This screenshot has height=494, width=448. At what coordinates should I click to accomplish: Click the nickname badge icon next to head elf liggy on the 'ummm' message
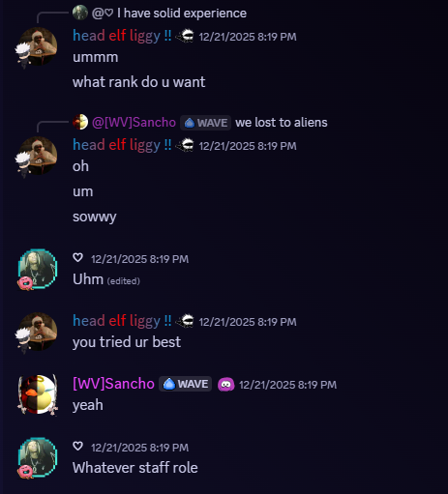tap(185, 36)
